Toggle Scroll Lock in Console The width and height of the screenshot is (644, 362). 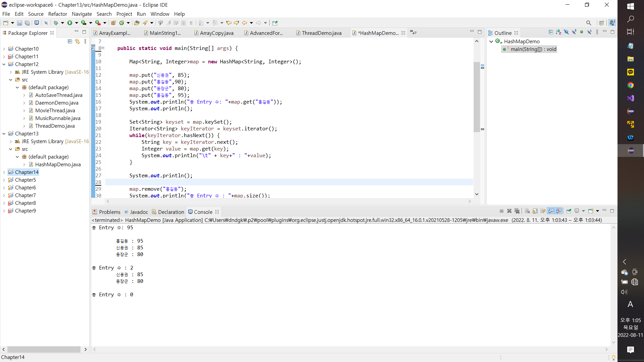pos(535,211)
